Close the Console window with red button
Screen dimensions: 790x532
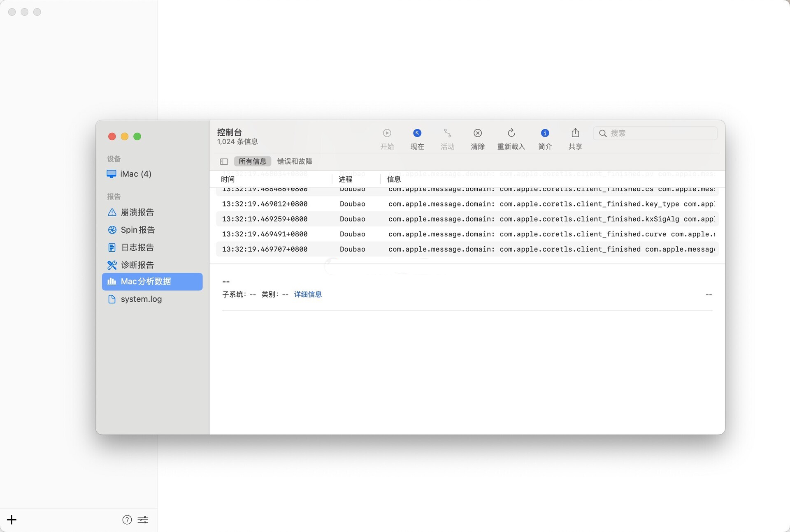[x=112, y=136]
